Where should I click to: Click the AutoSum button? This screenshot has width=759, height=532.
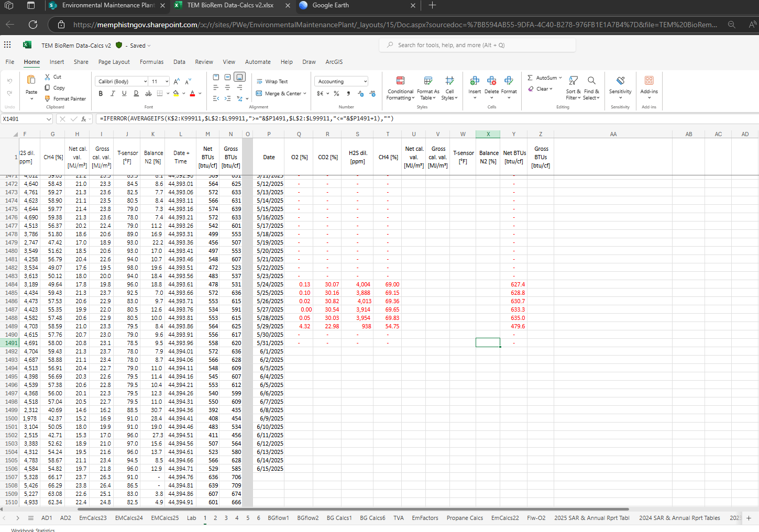544,77
